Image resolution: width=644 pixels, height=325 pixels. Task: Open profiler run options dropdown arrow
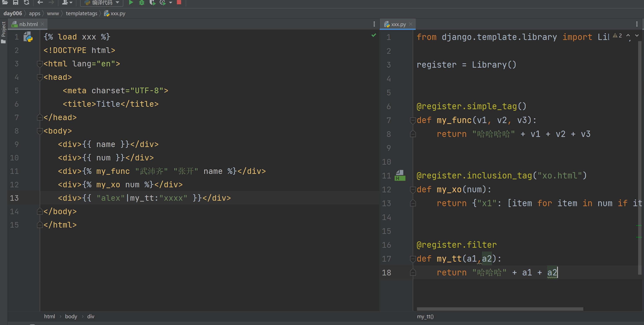pyautogui.click(x=170, y=3)
